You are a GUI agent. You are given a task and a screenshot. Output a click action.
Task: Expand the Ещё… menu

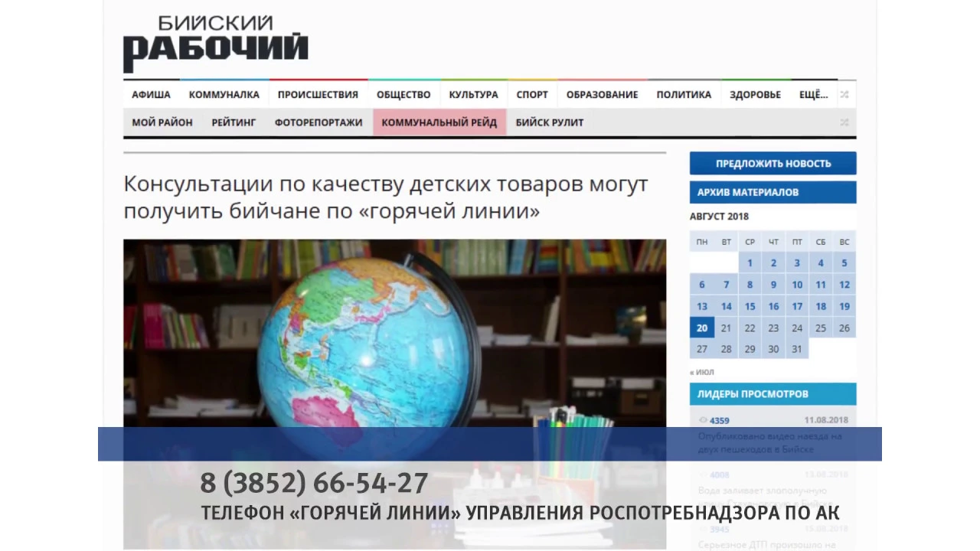pyautogui.click(x=813, y=95)
